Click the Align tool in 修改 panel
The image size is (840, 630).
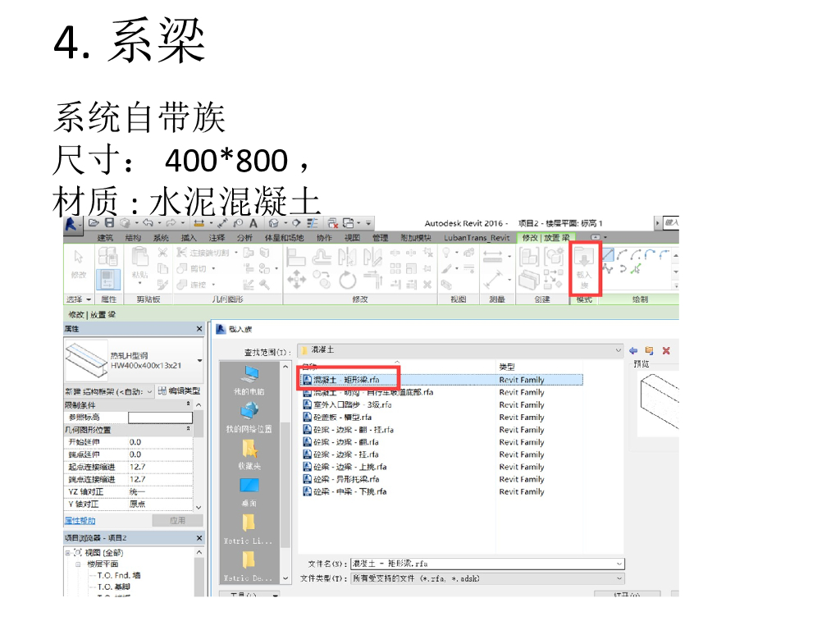point(295,257)
